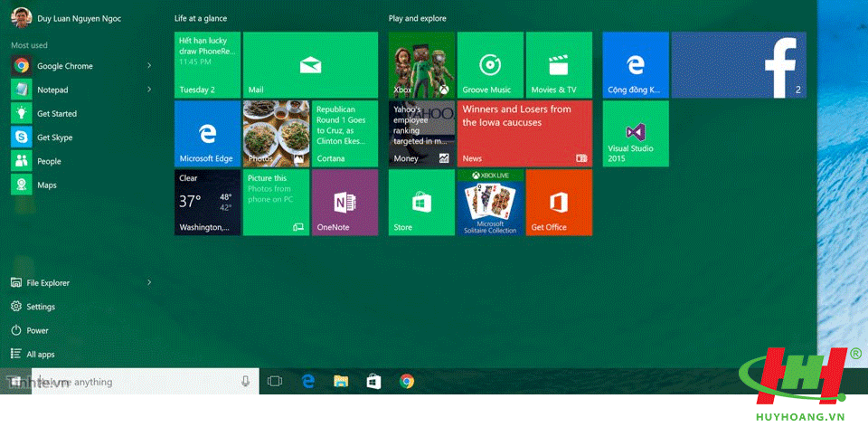Click the Ask me anything search box

click(x=145, y=381)
